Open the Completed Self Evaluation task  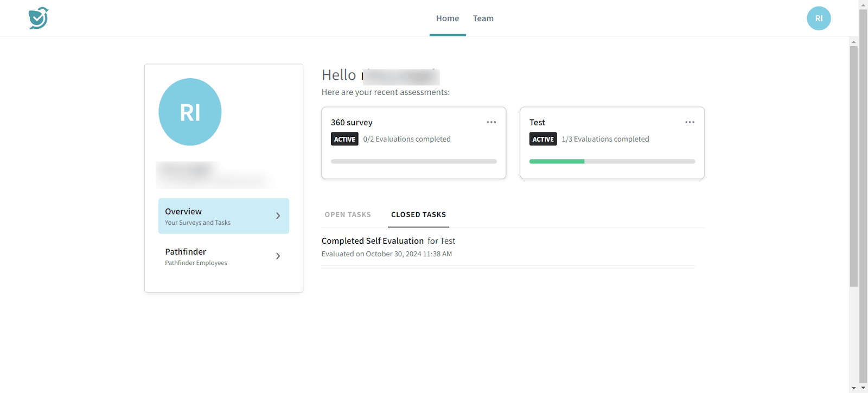pyautogui.click(x=372, y=241)
